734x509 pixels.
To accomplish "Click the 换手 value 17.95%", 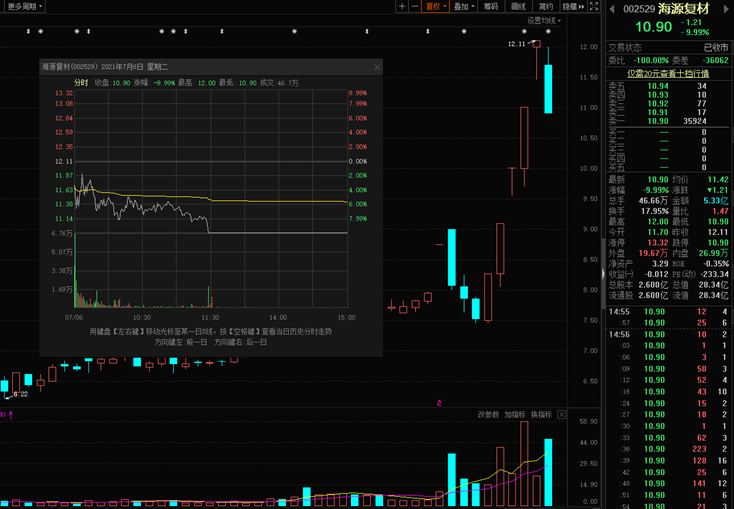I will point(655,211).
